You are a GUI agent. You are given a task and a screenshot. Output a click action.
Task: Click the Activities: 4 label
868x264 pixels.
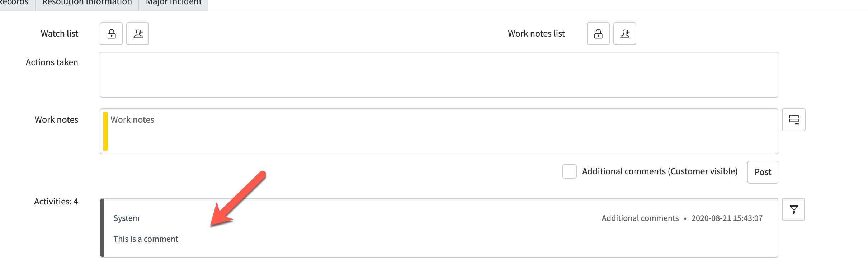(x=56, y=202)
